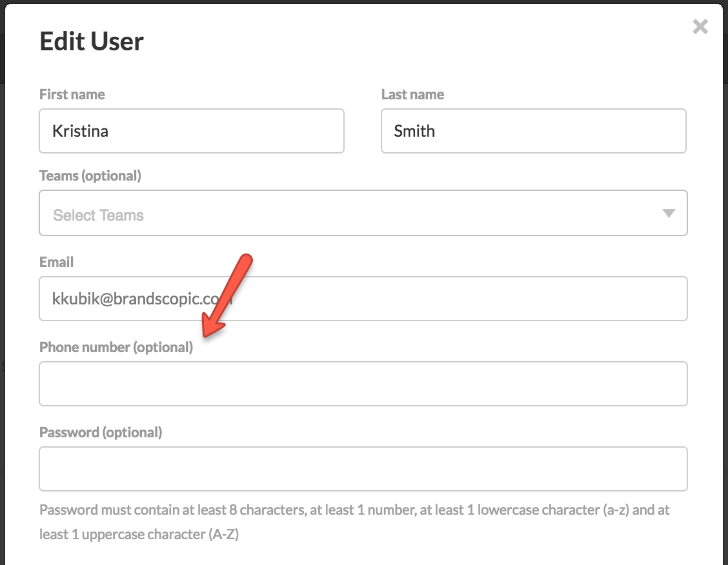Click the dropdown arrow in Teams field

669,213
